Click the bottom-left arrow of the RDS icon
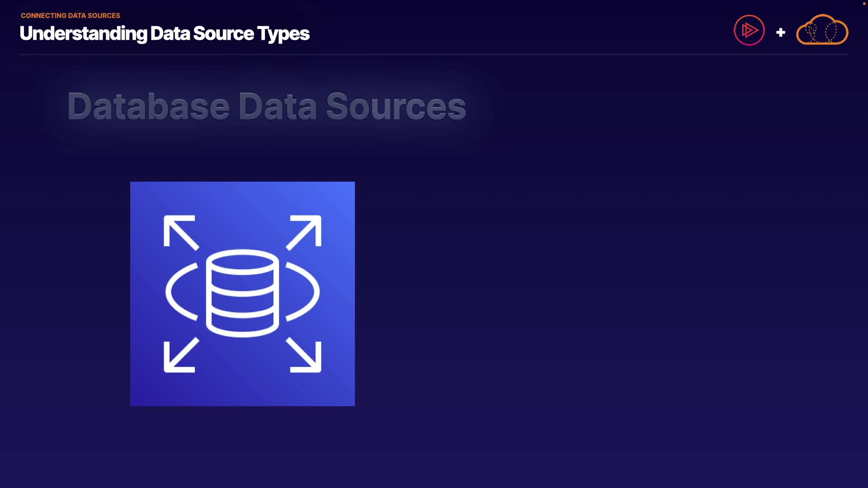The width and height of the screenshot is (868, 488). 180,356
